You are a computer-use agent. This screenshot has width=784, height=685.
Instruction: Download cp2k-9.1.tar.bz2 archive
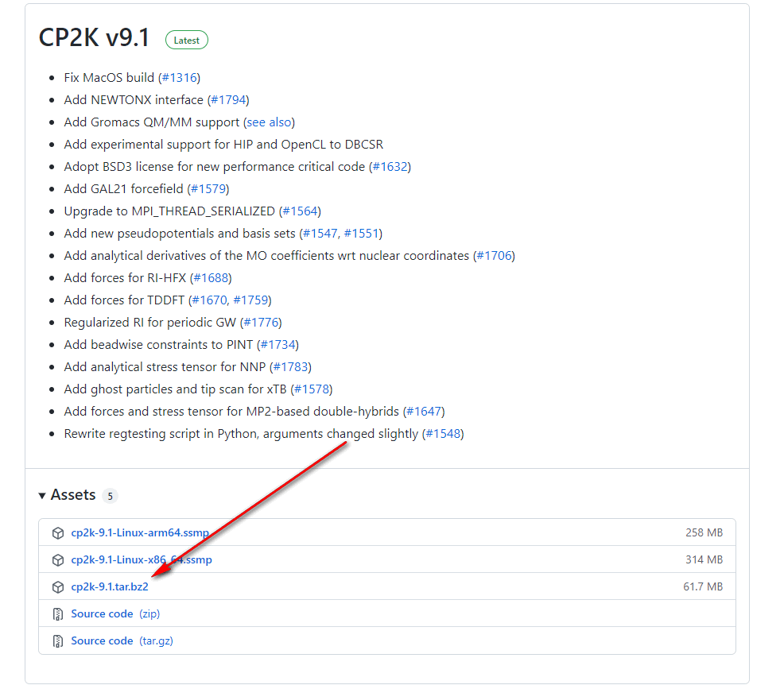[110, 586]
